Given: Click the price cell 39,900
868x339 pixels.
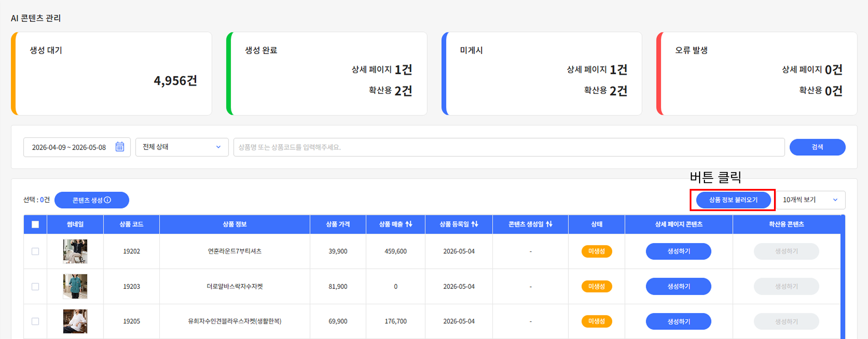Looking at the screenshot, I should (338, 251).
